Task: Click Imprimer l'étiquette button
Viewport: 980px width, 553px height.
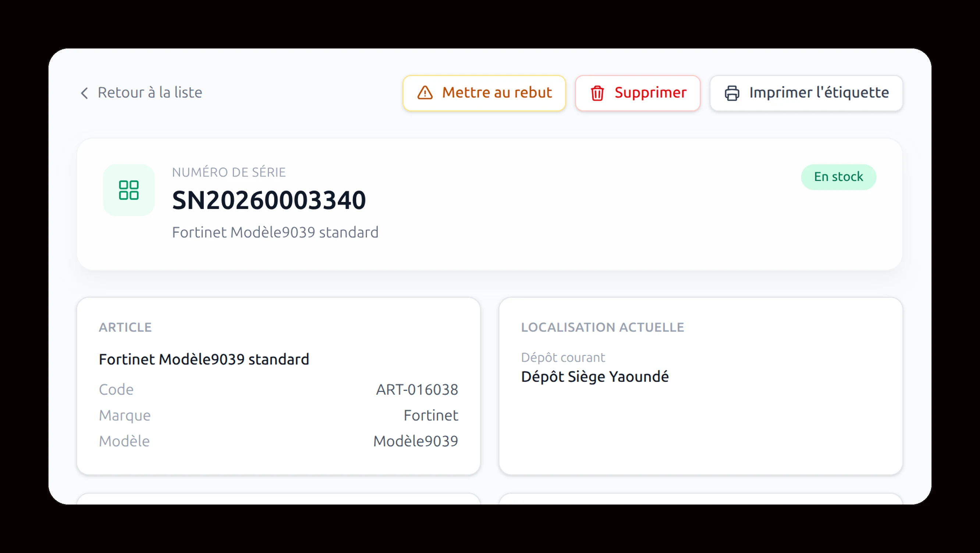Action: (806, 93)
